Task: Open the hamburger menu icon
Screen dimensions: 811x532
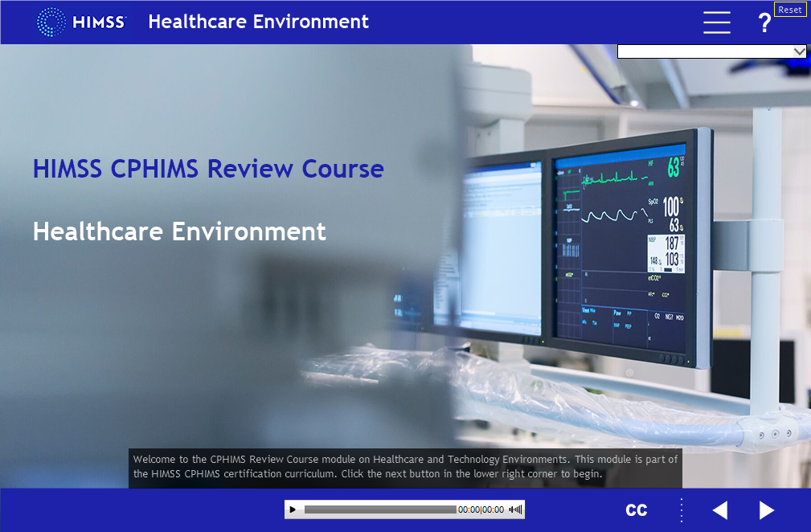Action: tap(716, 23)
